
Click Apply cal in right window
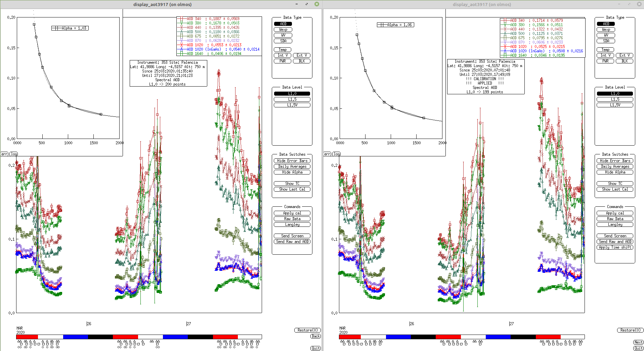coord(615,213)
